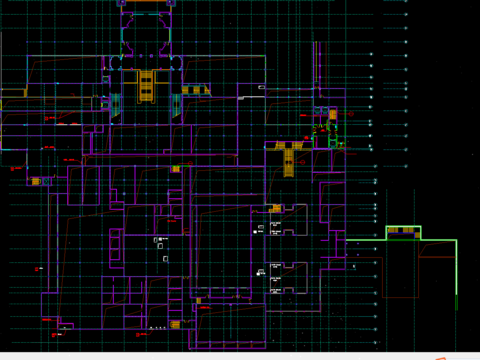
Task: Select the bright green outlined annex structure
Action: click(x=402, y=267)
